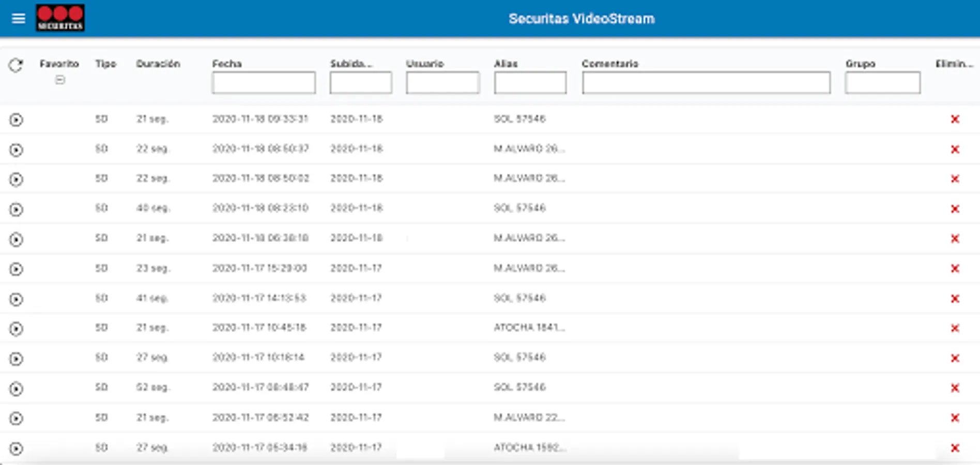Play the 21 seg. SOL 57546 recording

point(17,120)
